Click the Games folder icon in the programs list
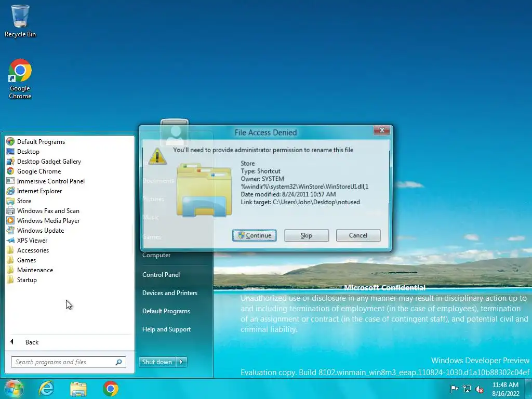The image size is (532, 399). (10, 260)
